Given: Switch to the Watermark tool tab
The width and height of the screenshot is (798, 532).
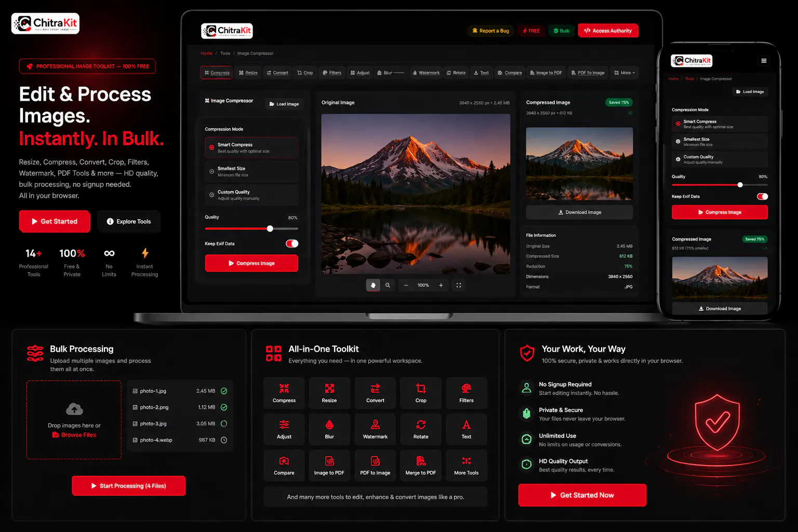Looking at the screenshot, I should click(426, 73).
